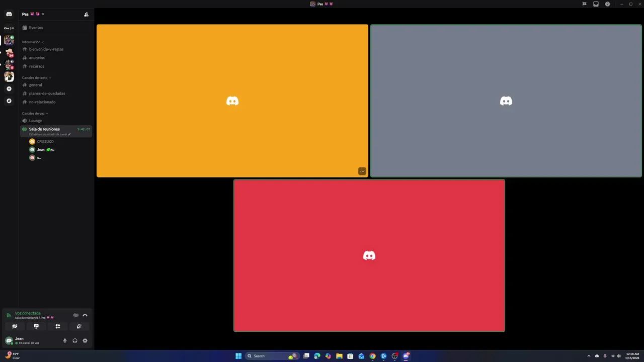Image resolution: width=644 pixels, height=362 pixels.
Task: Open the soundboard button
Action: [79, 326]
